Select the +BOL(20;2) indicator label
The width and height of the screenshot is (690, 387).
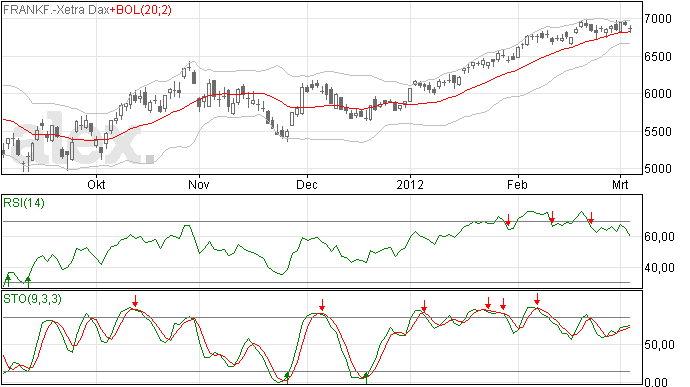(140, 10)
